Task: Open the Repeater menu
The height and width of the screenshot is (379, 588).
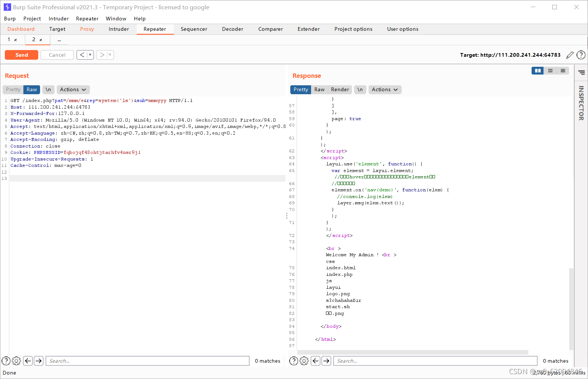Action: coord(87,19)
